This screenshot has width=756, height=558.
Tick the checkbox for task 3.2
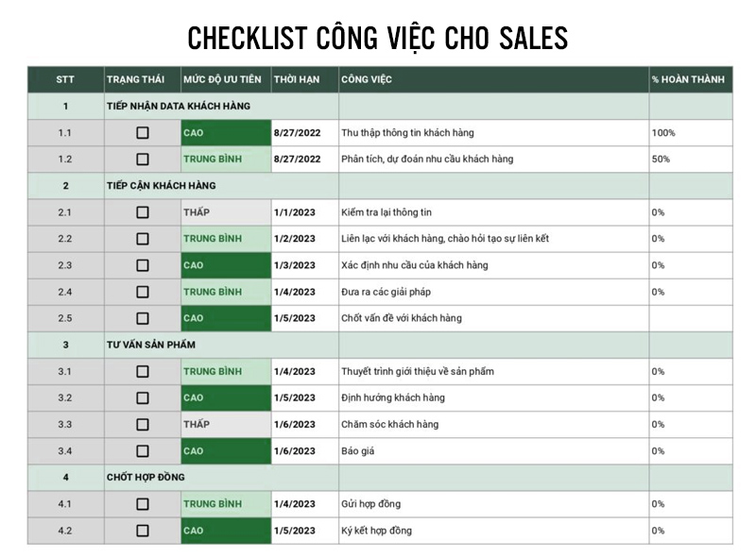pos(143,397)
